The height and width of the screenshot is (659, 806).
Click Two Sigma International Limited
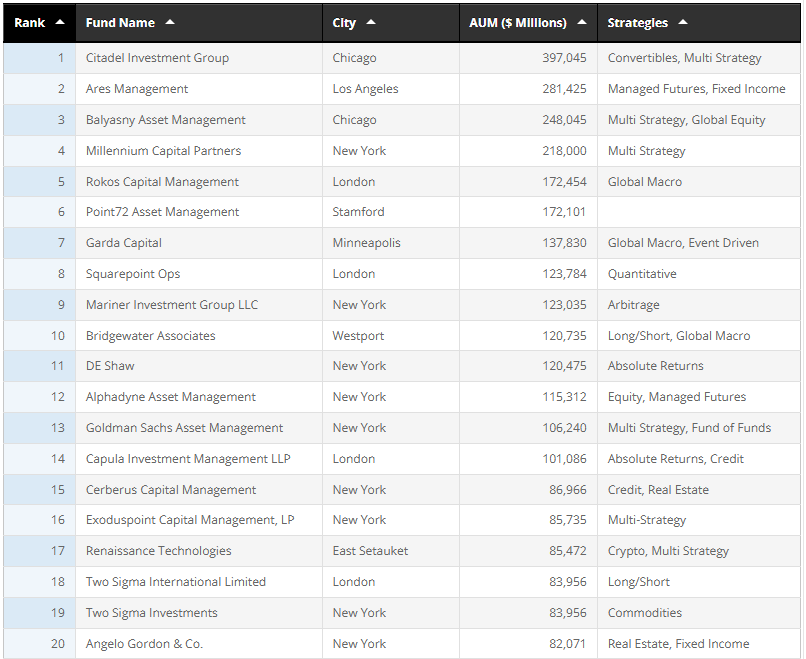176,581
